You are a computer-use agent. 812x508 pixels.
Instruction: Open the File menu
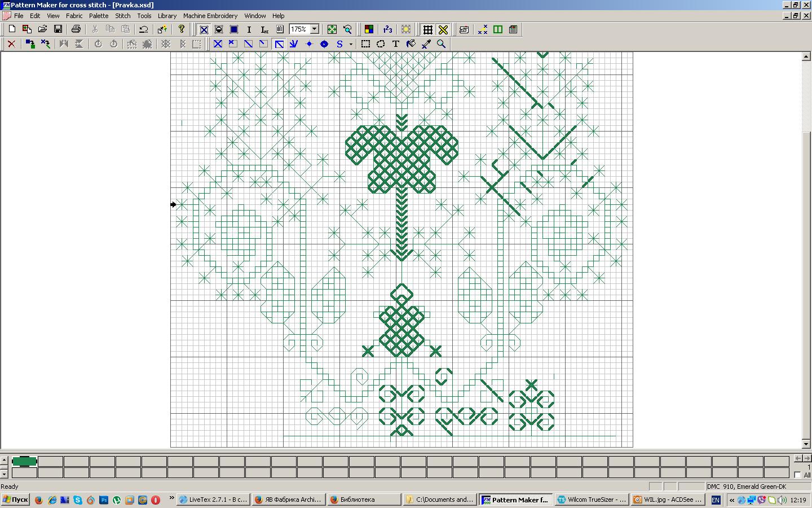pos(19,16)
